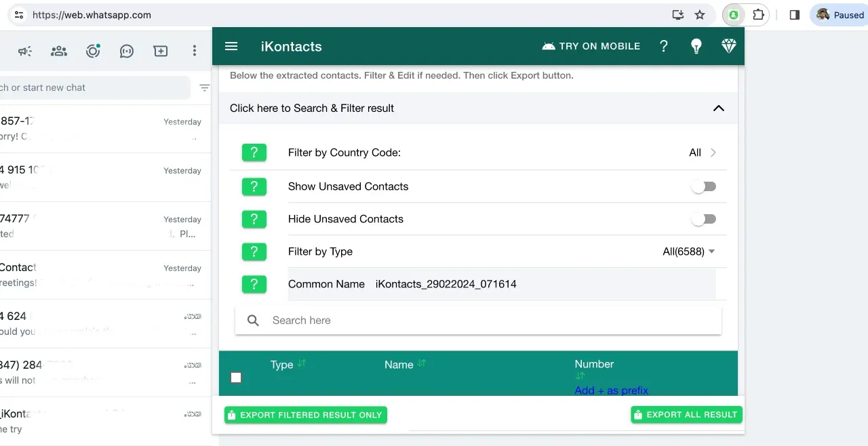
Task: Click the iKontacts extension icon in toolbar
Action: click(x=734, y=15)
